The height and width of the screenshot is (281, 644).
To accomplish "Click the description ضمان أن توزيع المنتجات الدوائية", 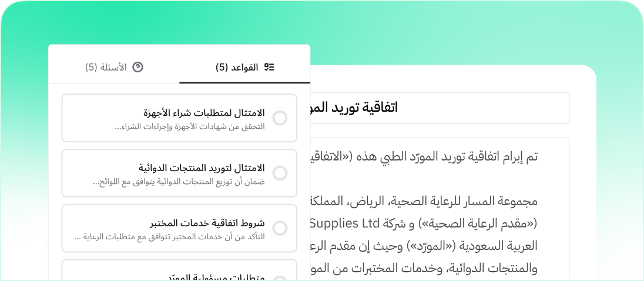I will pyautogui.click(x=179, y=182).
